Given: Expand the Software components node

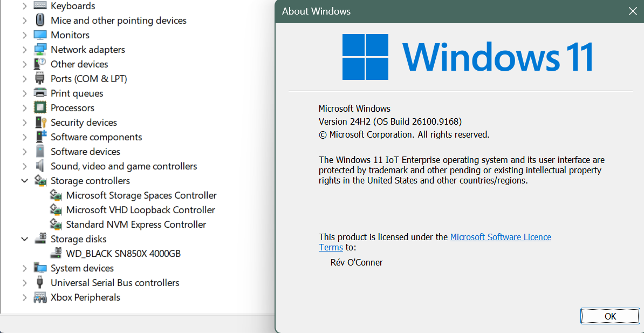Looking at the screenshot, I should click(25, 137).
